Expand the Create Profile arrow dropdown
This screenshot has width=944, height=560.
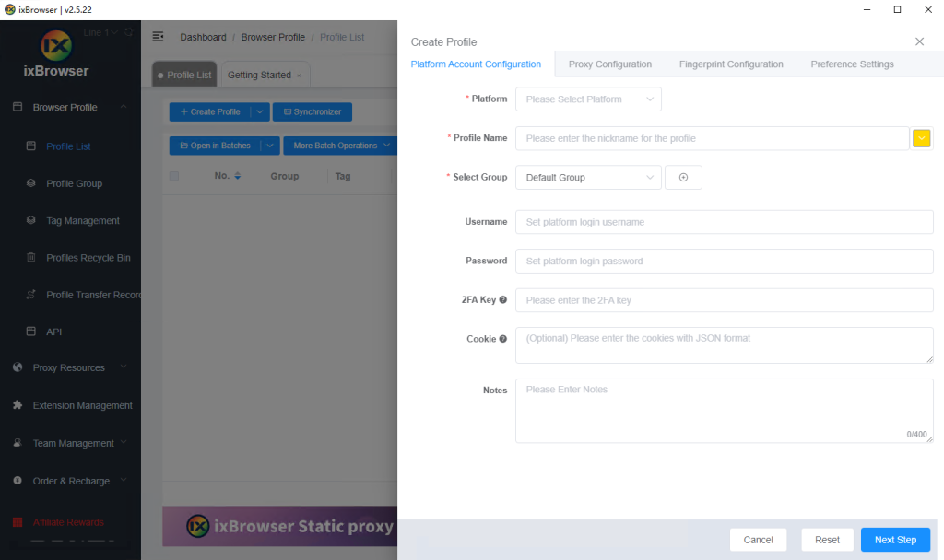point(259,111)
